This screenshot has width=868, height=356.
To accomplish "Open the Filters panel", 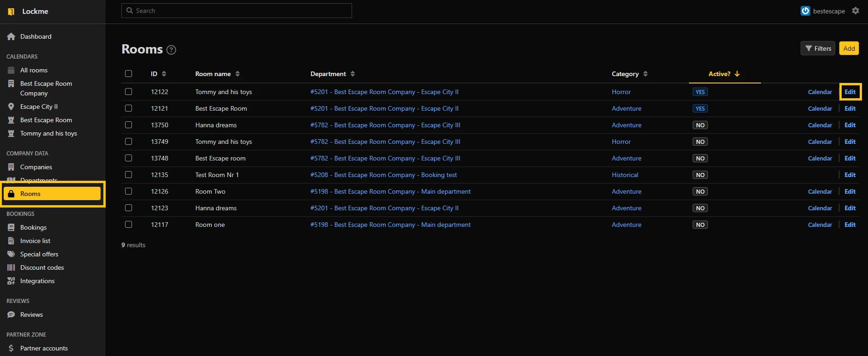I will tap(818, 48).
